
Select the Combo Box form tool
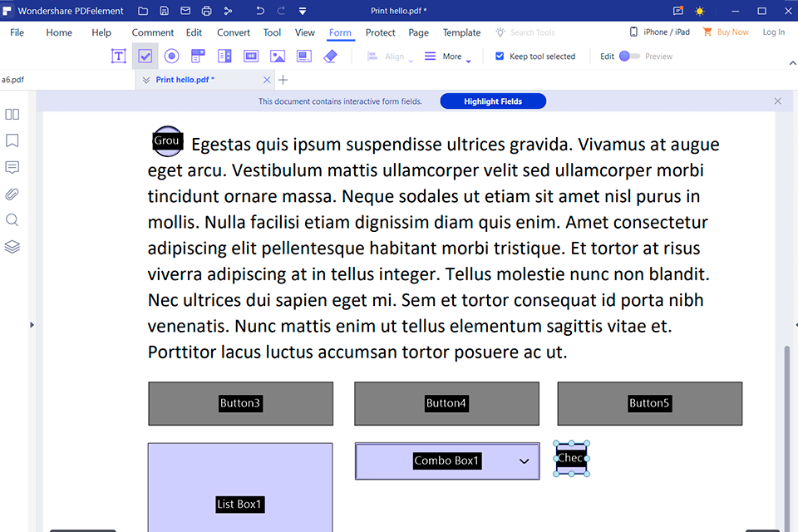click(198, 56)
